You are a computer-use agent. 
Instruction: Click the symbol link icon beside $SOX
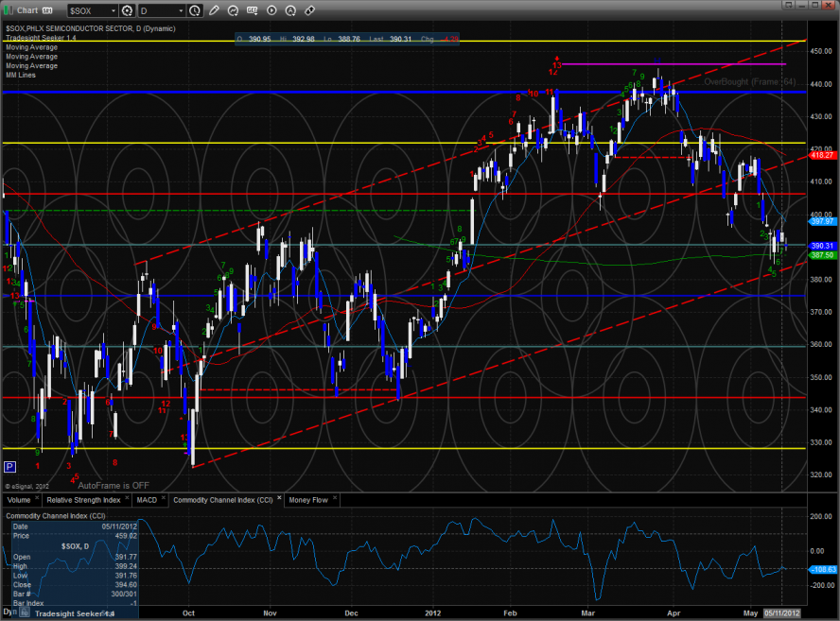[127, 10]
